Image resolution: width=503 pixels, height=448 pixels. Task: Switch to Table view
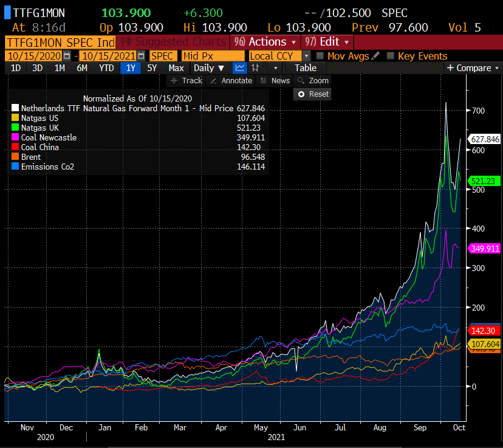(x=306, y=68)
